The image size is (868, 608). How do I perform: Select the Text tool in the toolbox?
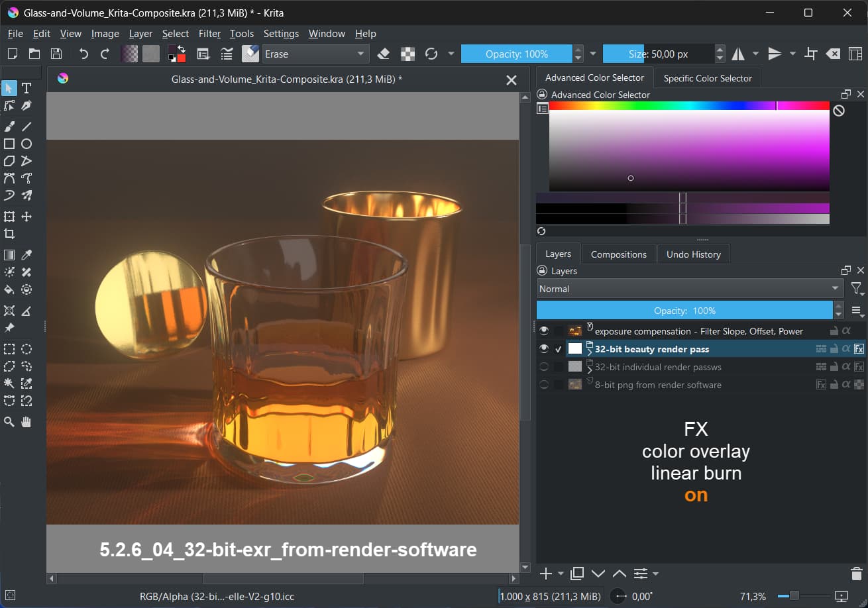point(27,88)
